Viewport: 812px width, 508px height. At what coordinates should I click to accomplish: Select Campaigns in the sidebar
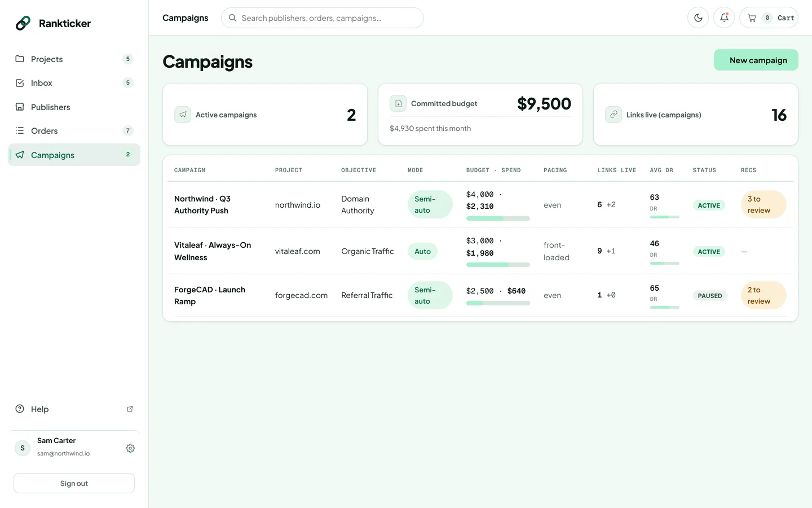pyautogui.click(x=74, y=155)
